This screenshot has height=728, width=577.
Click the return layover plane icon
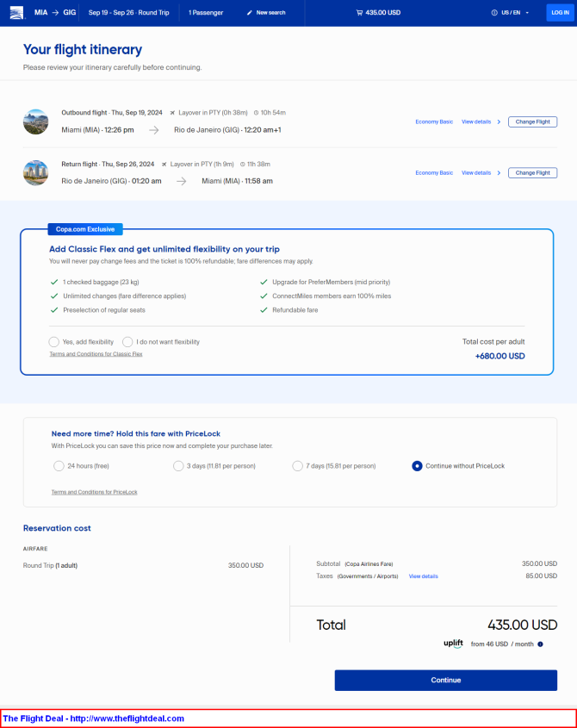(164, 165)
